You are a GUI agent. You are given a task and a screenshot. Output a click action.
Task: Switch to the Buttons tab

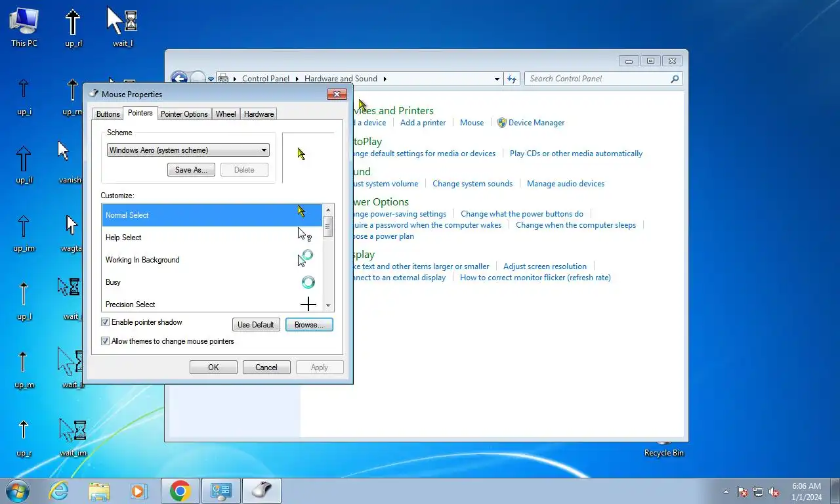(108, 114)
